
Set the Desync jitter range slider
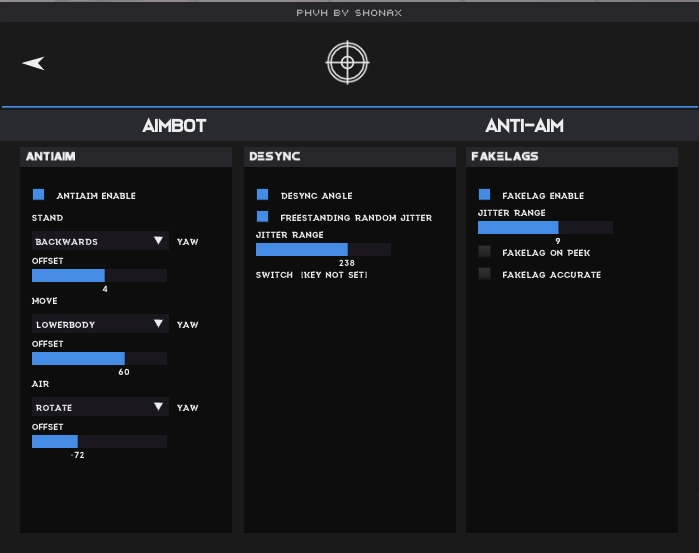pos(323,249)
